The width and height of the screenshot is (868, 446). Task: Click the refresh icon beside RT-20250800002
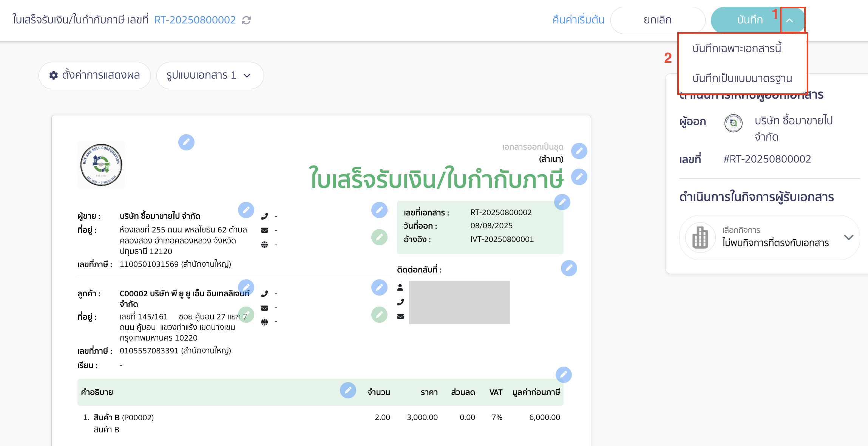pyautogui.click(x=246, y=20)
